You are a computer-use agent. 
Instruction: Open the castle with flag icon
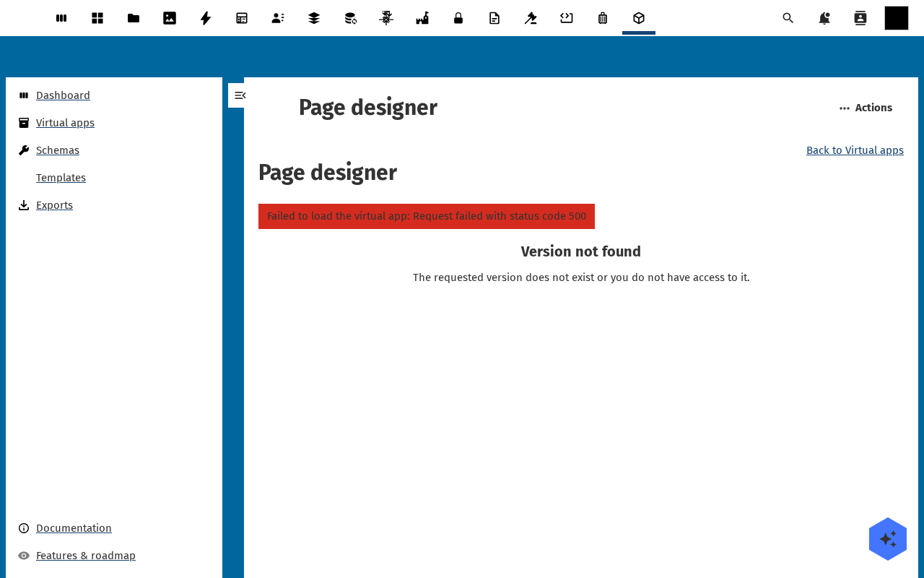422,18
